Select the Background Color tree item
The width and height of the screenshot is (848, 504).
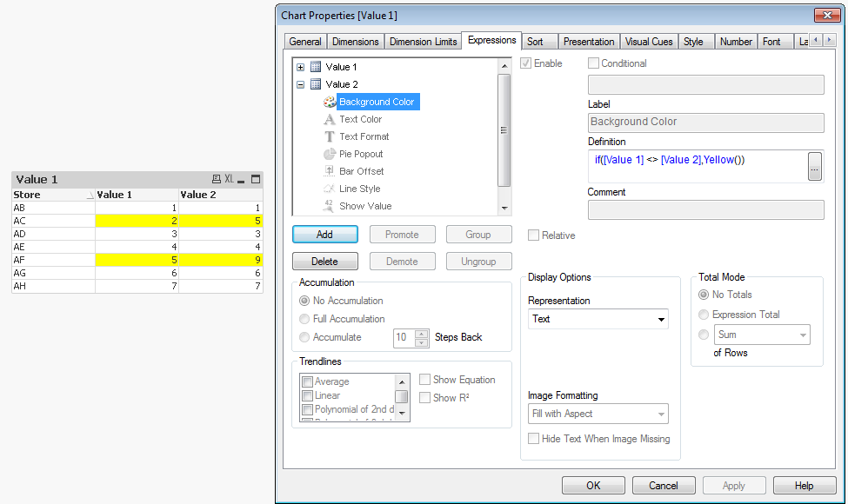377,102
